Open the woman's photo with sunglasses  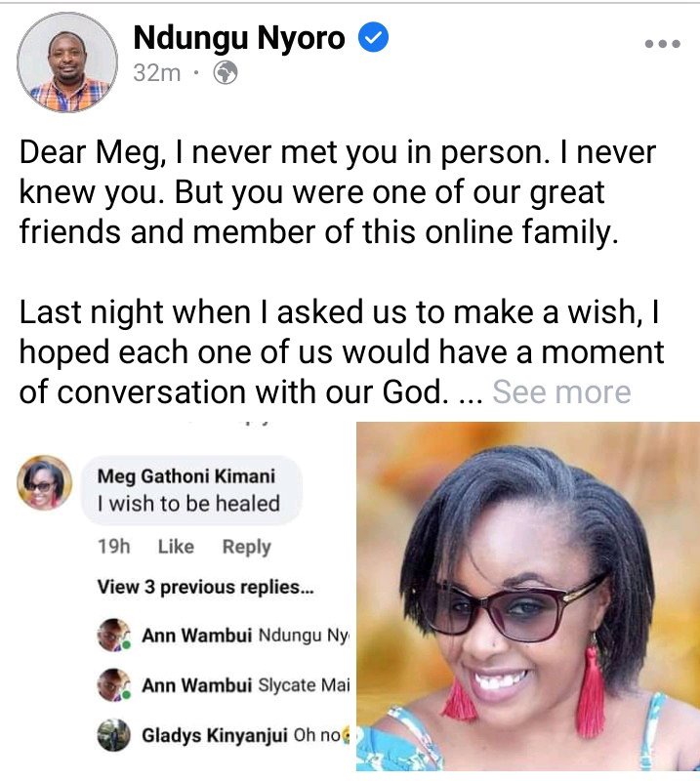pos(528,596)
